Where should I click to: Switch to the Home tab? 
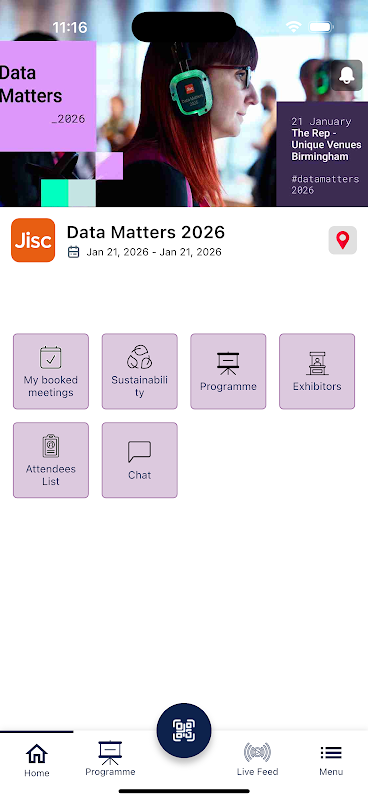pos(37,760)
